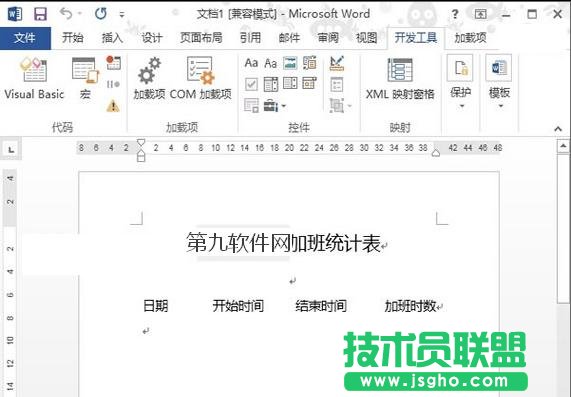Insert repeating section content control

[x=251, y=106]
